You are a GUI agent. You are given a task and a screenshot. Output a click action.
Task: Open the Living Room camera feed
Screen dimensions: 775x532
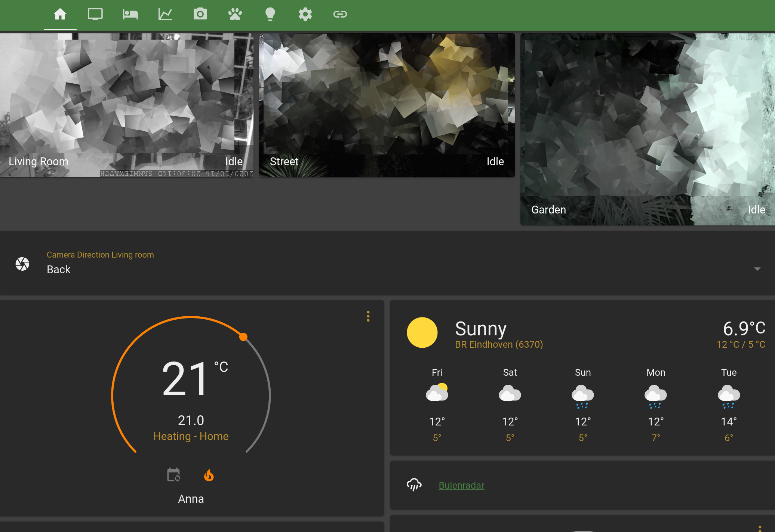tap(126, 105)
